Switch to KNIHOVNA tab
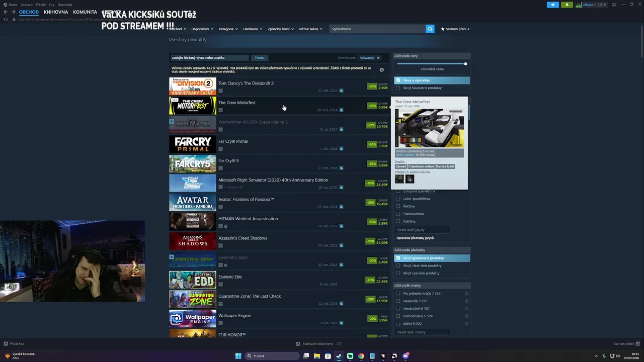The height and width of the screenshot is (362, 644). (x=56, y=12)
